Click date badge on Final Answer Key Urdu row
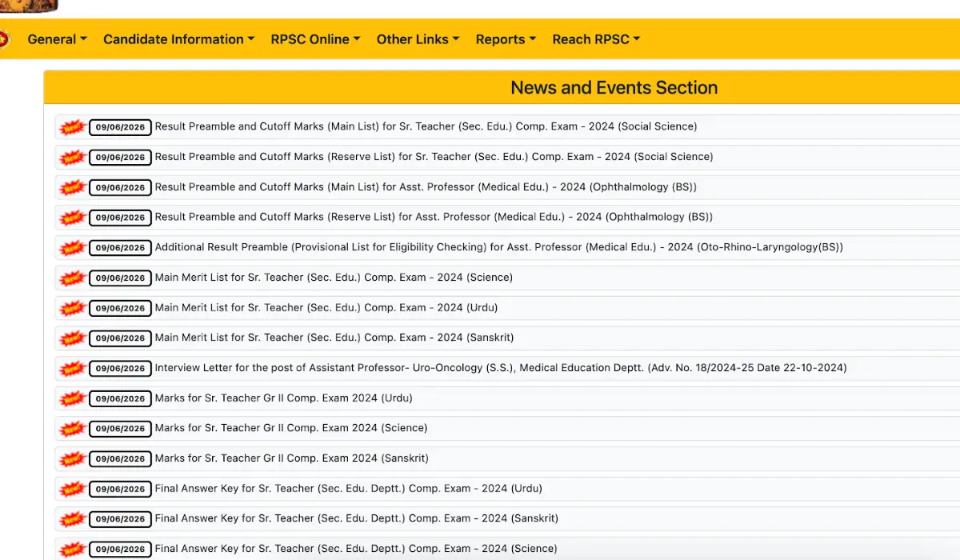Viewport: 960px width, 560px height. pyautogui.click(x=120, y=489)
